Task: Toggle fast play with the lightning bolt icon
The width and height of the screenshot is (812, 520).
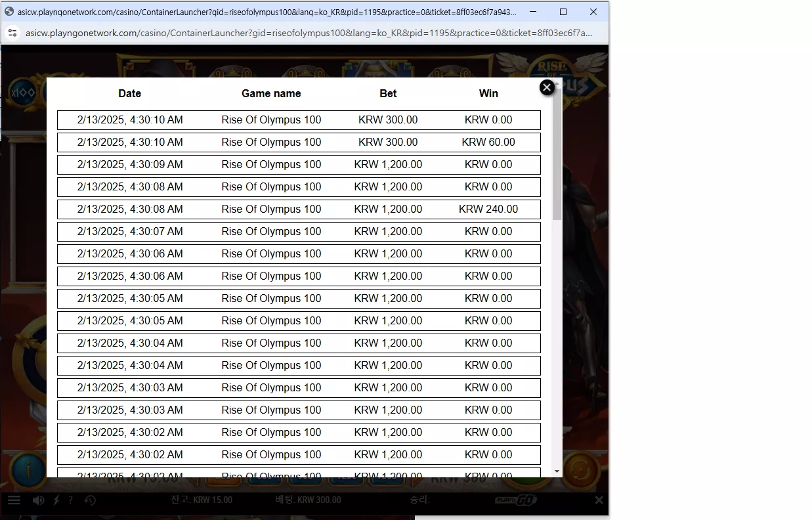Action: [x=56, y=500]
